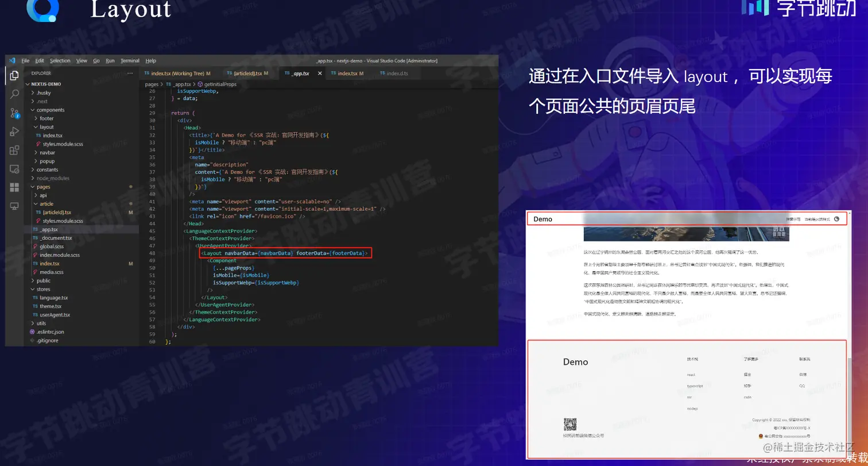Image resolution: width=868 pixels, height=466 pixels.
Task: Open the Run and Debug view
Action: pos(14,132)
